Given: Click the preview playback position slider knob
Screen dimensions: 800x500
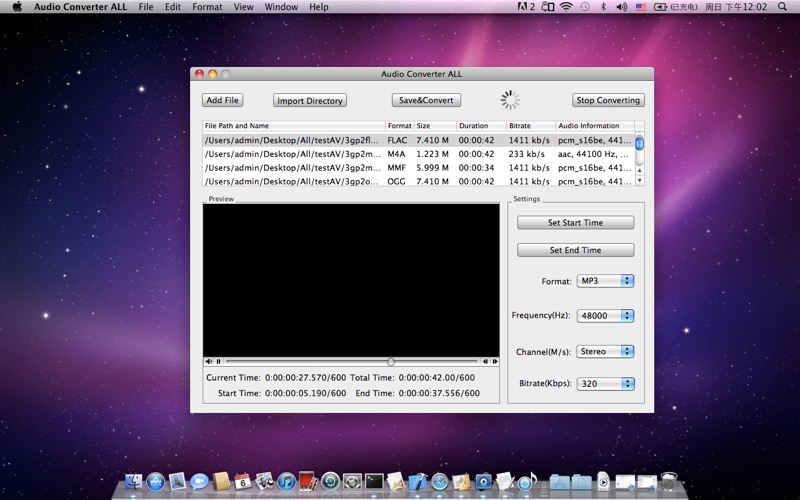Looking at the screenshot, I should pyautogui.click(x=391, y=361).
